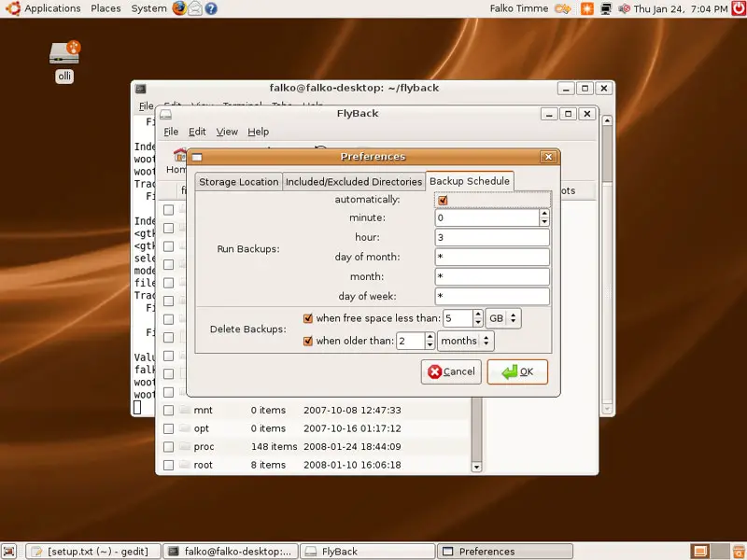Increase 'older than' value with up arrow

pyautogui.click(x=430, y=337)
